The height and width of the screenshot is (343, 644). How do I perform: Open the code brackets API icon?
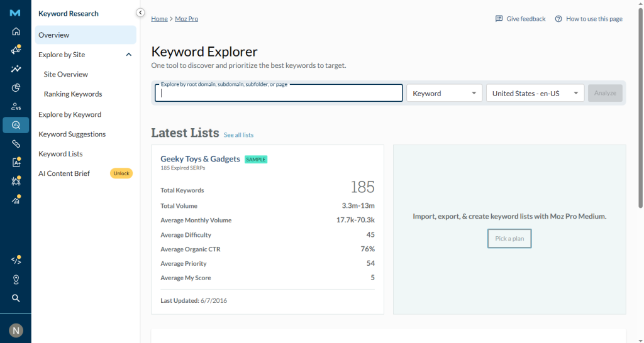pos(16,260)
